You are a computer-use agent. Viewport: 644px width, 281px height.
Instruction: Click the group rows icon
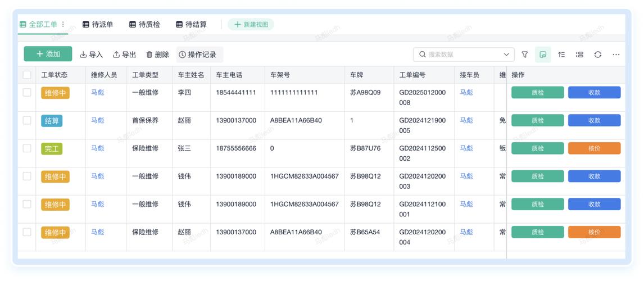pyautogui.click(x=579, y=55)
